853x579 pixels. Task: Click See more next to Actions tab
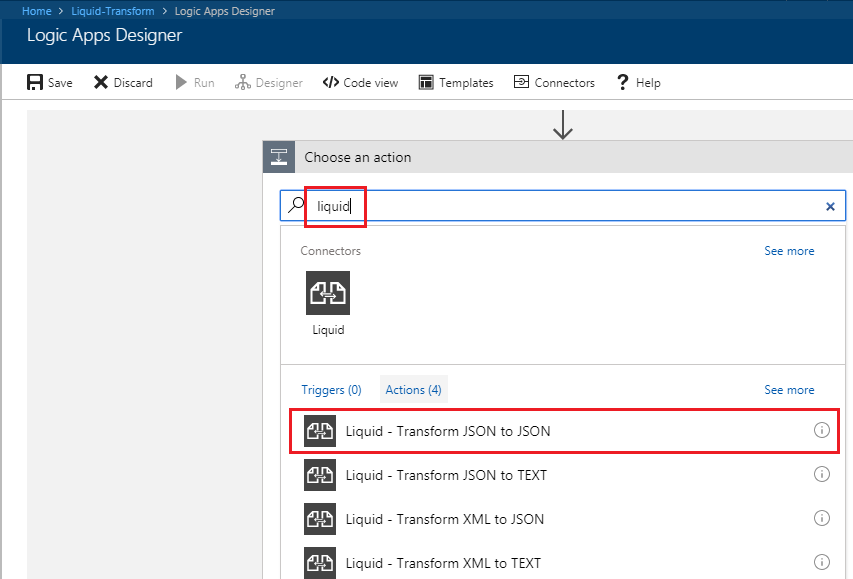click(x=789, y=390)
